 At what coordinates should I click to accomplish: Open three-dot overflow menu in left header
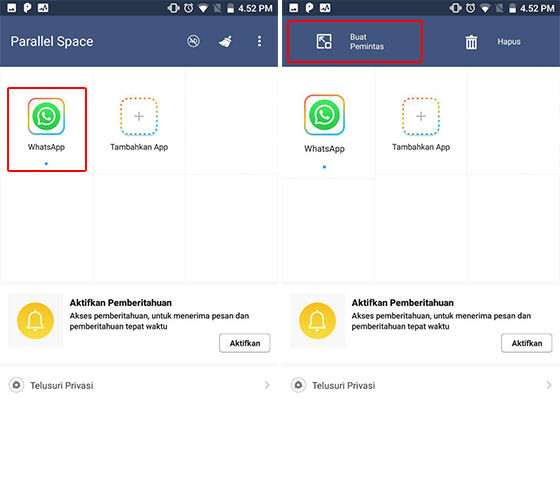click(x=260, y=41)
